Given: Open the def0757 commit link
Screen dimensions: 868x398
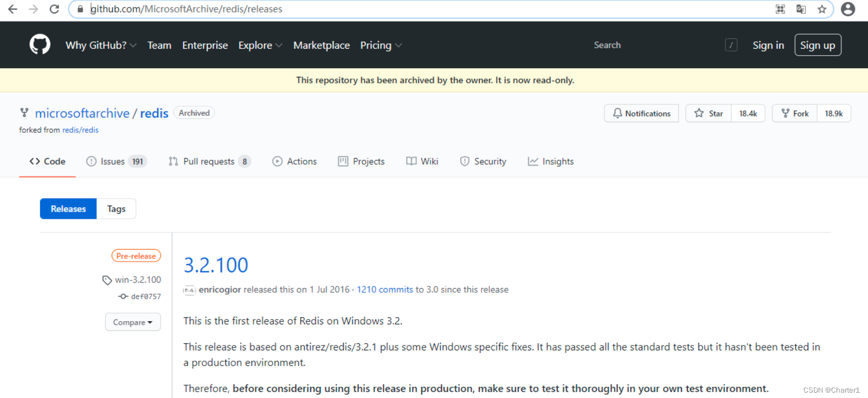Looking at the screenshot, I should click(x=146, y=297).
